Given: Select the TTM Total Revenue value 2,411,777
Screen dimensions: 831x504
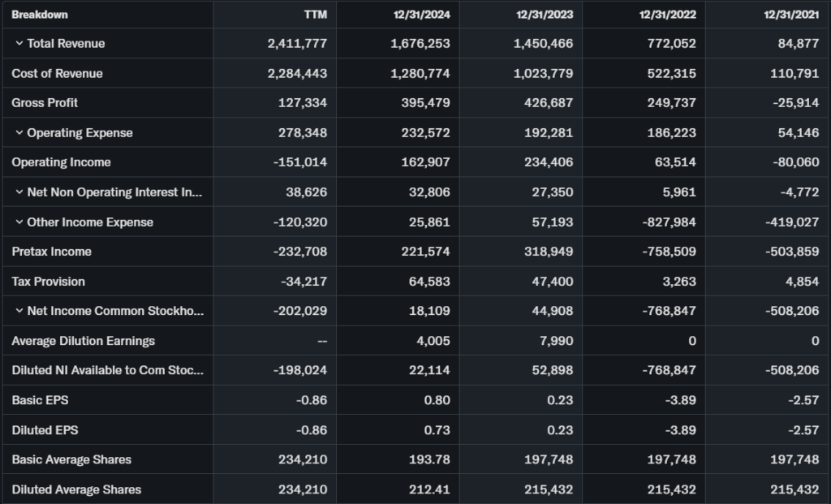Looking at the screenshot, I should 297,44.
